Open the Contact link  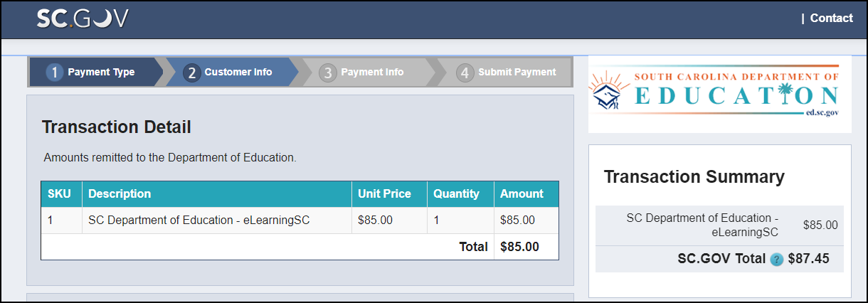point(831,18)
